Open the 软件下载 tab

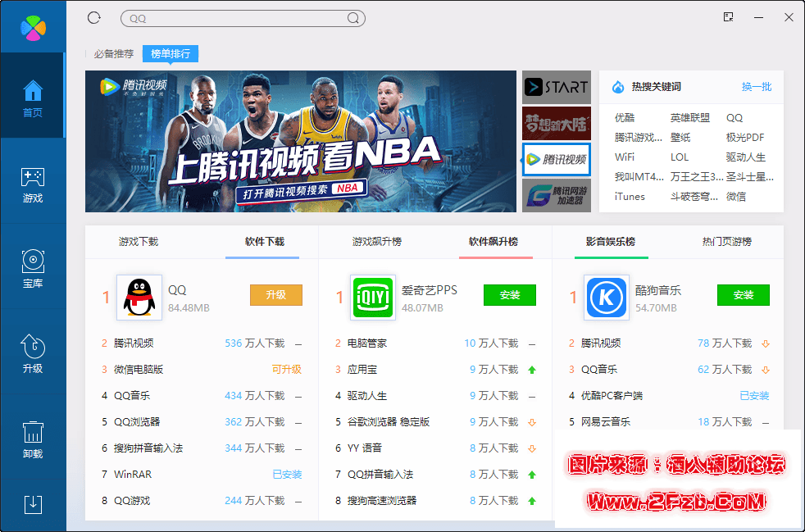[x=265, y=241]
